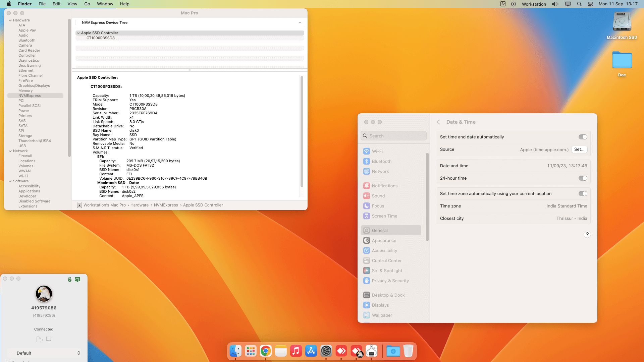Go back from the Date & Time pane

tap(438, 122)
